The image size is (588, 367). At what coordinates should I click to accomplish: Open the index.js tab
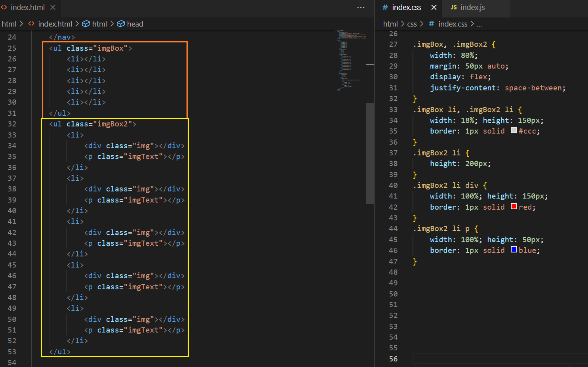[x=472, y=8]
